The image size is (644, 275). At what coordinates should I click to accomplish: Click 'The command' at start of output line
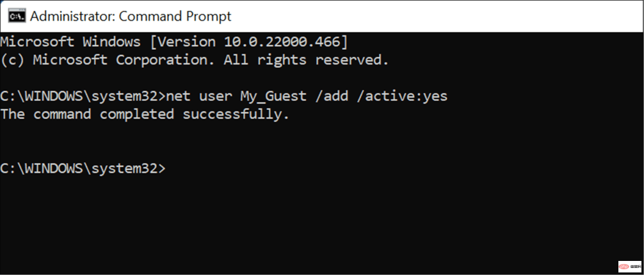click(x=45, y=115)
